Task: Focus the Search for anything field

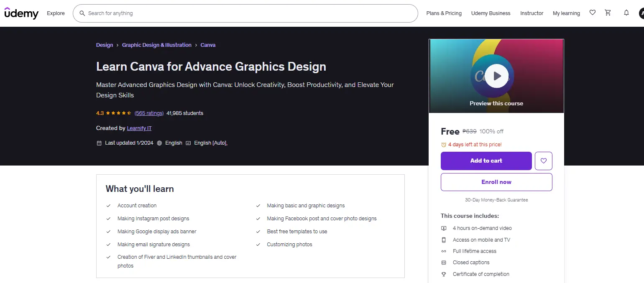Action: [245, 13]
